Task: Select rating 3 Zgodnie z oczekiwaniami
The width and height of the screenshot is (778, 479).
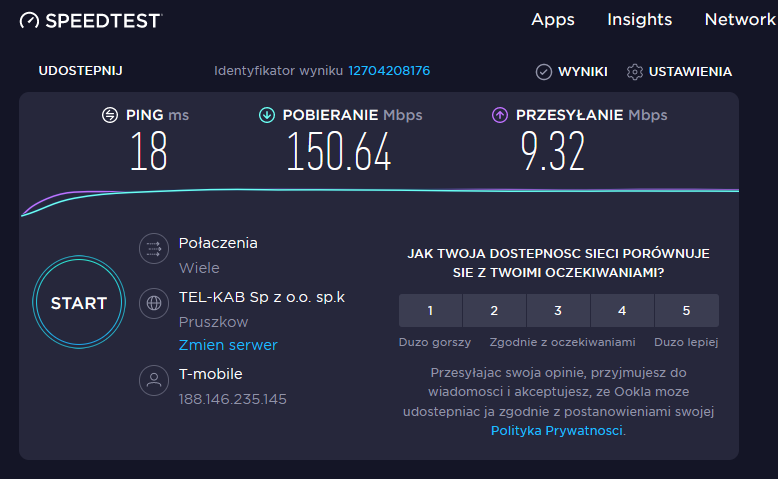Action: point(558,310)
